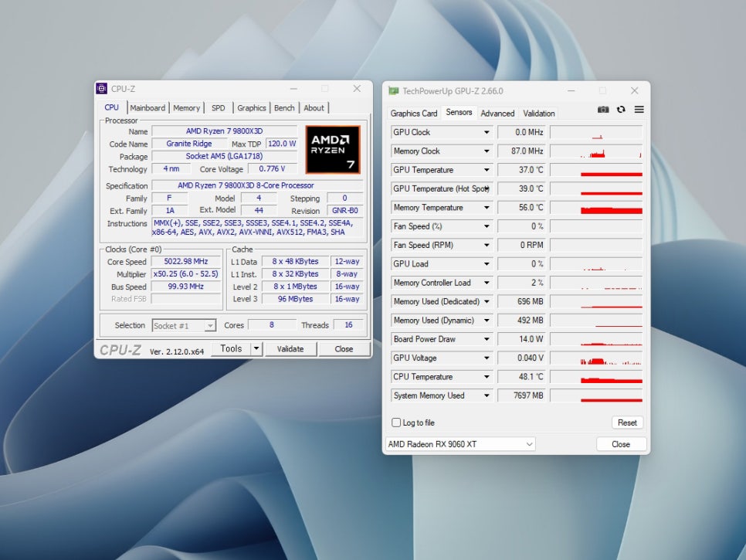Click the '0.776 V' Core Voltage value

click(x=272, y=169)
